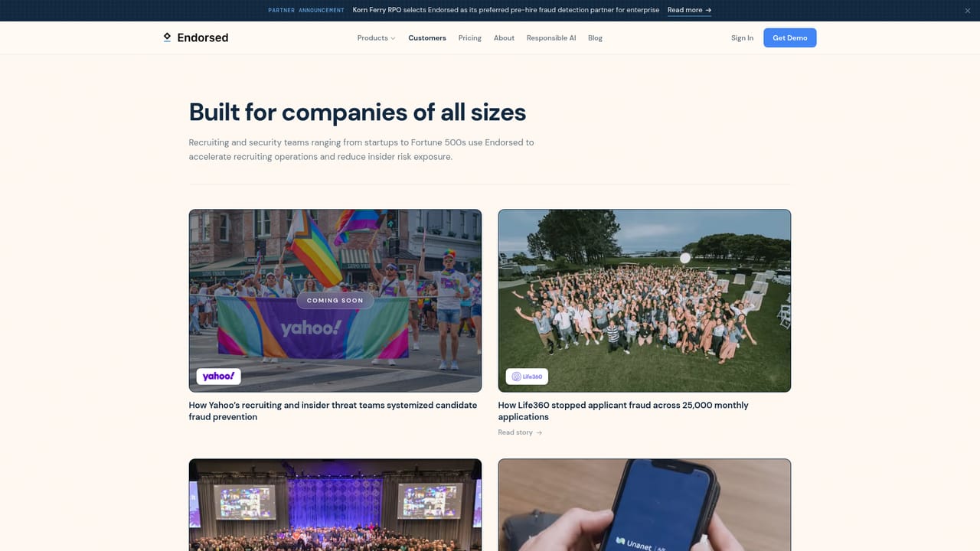
Task: Click the Yahoo logo badge
Action: 219,376
